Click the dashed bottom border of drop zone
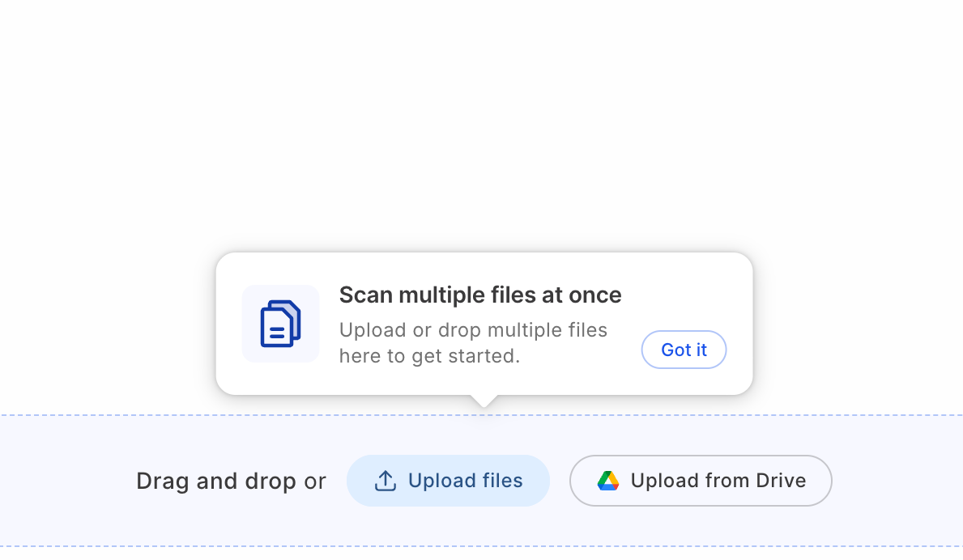Screen dimensions: 963x560 tap(481, 546)
